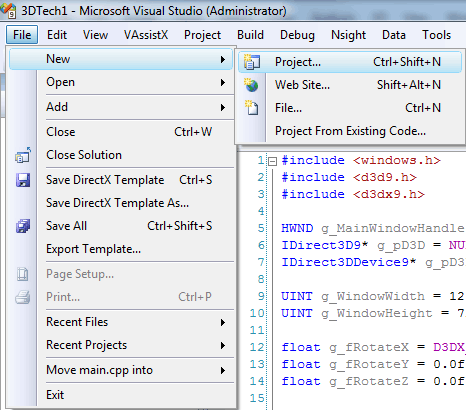This screenshot has width=466, height=410.
Task: Open the Nsight menu
Action: click(348, 35)
